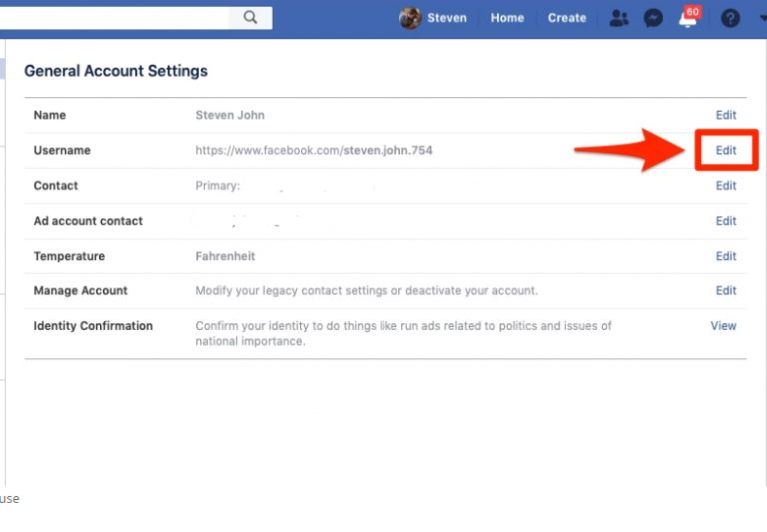Click the facebook.com/steven.john.754 URL
Screen dimensions: 767x532
(x=314, y=150)
